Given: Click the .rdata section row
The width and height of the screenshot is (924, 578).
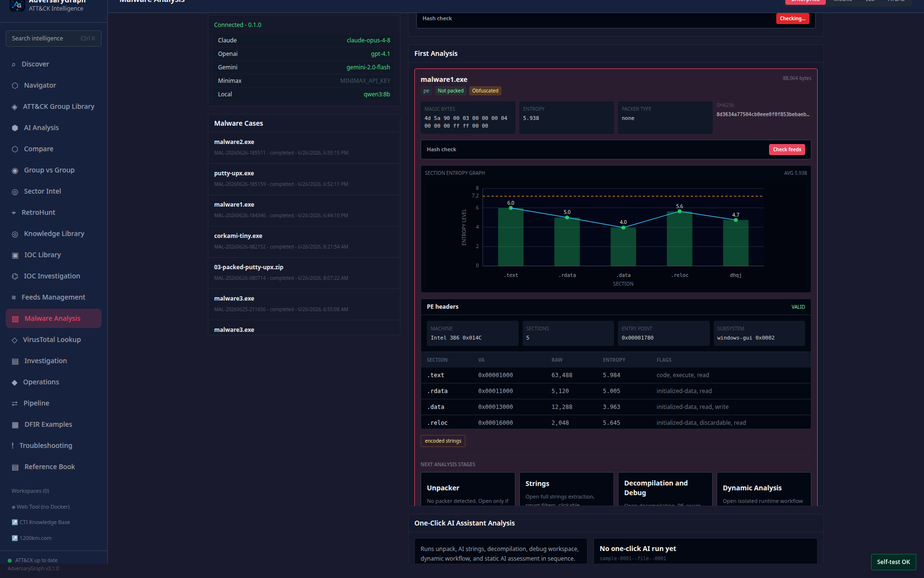Looking at the screenshot, I should [x=616, y=391].
